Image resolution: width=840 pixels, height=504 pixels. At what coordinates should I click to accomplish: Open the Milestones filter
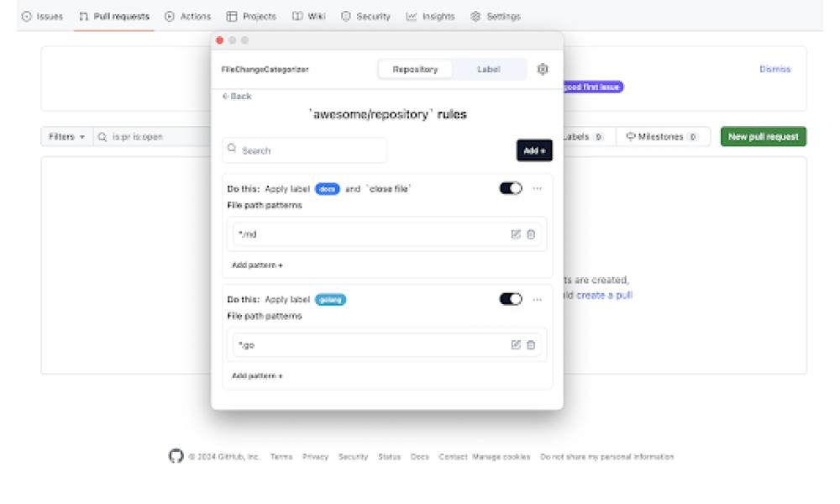point(662,137)
